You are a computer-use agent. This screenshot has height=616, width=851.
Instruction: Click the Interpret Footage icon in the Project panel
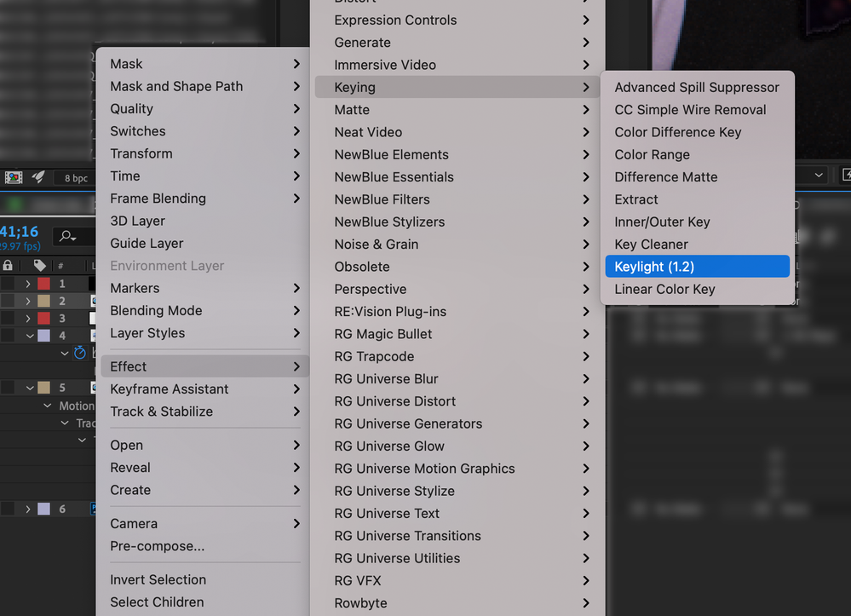(13, 176)
